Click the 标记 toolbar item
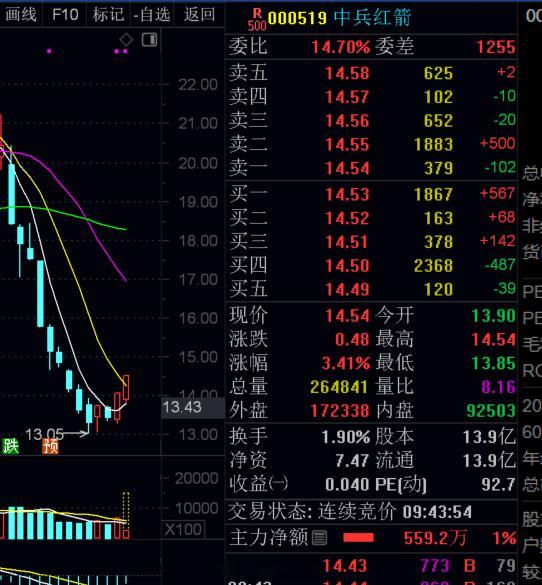 tap(108, 15)
